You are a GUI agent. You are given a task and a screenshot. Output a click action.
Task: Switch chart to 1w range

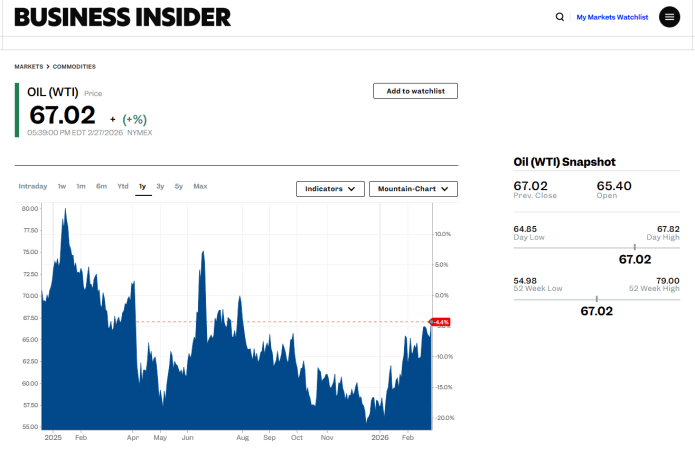coord(62,186)
